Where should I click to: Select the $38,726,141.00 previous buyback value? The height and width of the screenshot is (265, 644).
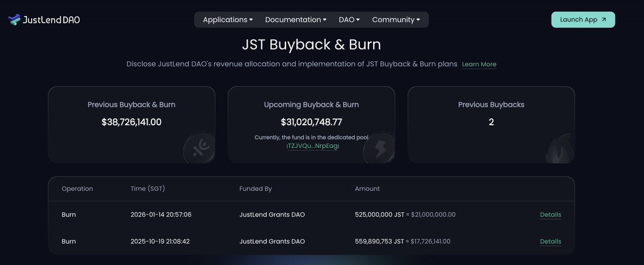point(131,122)
